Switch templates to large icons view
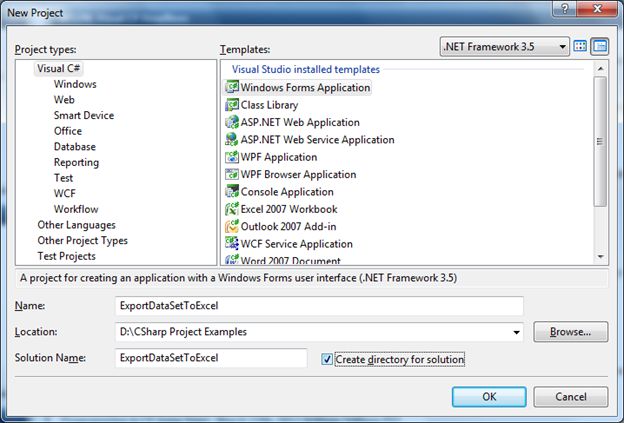Screen dimensions: 624x423 580,46
